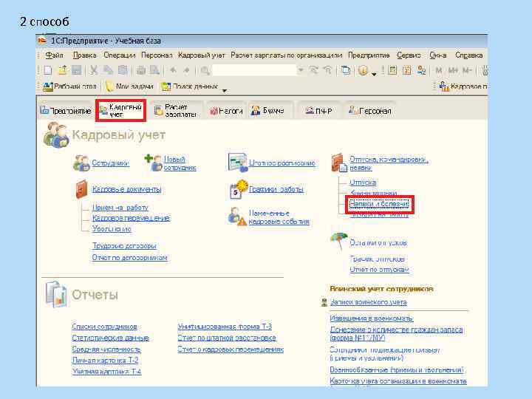Image resolution: width=532 pixels, height=399 pixels.
Task: Click the Намеченные кадровые события warning icon
Action: click(x=237, y=217)
